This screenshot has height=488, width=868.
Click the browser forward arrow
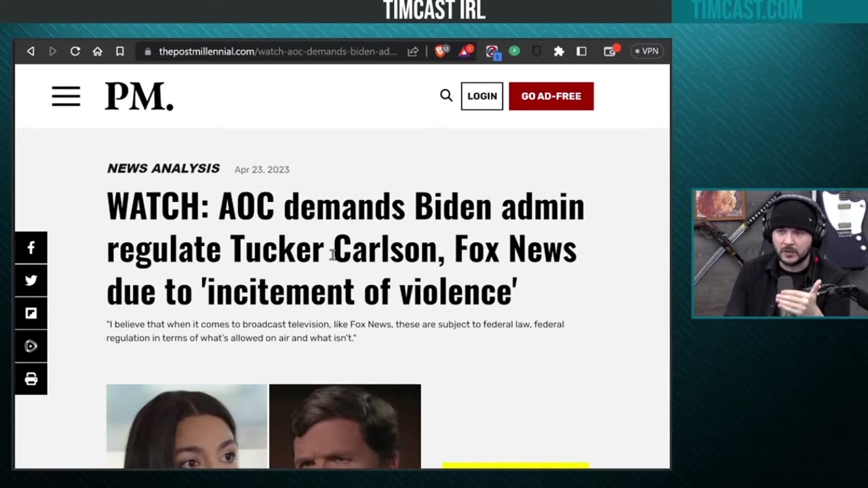53,52
